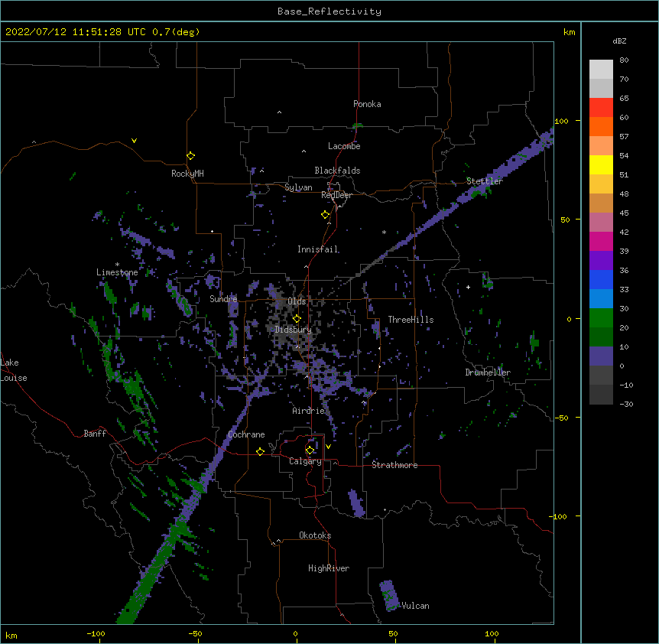Click the Base_Reflectivity title
Viewport: 659px width, 644px height.
coord(329,11)
